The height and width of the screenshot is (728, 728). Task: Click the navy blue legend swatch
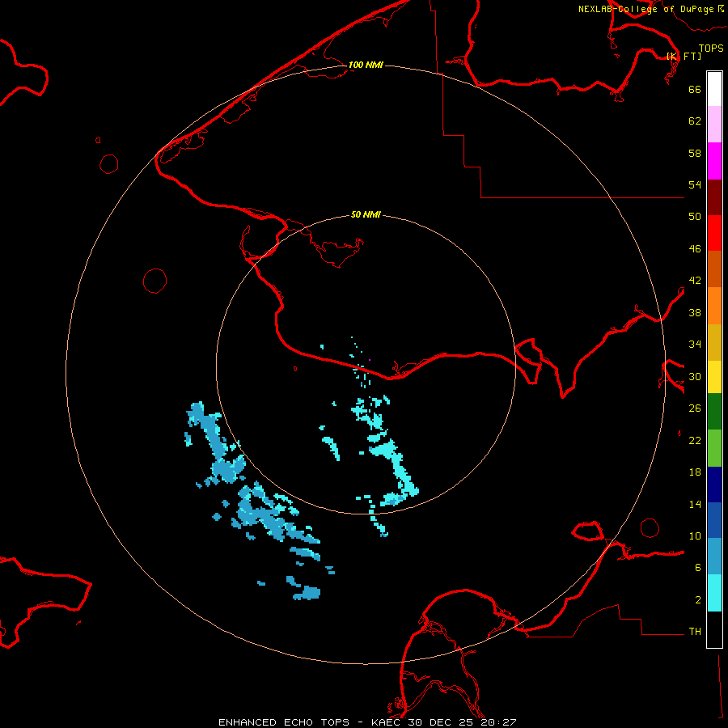tap(714, 485)
